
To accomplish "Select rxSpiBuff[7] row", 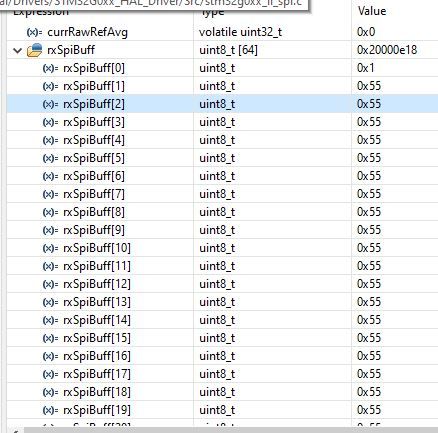I will point(222,194).
